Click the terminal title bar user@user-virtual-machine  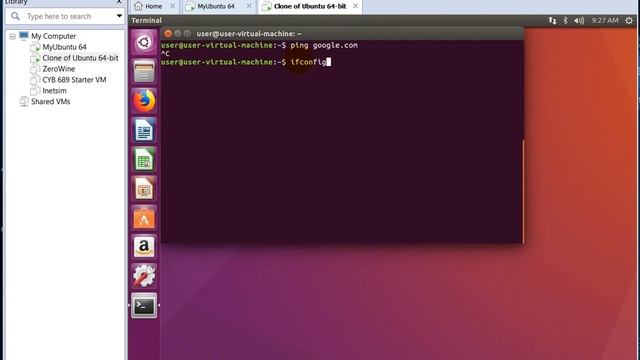249,33
